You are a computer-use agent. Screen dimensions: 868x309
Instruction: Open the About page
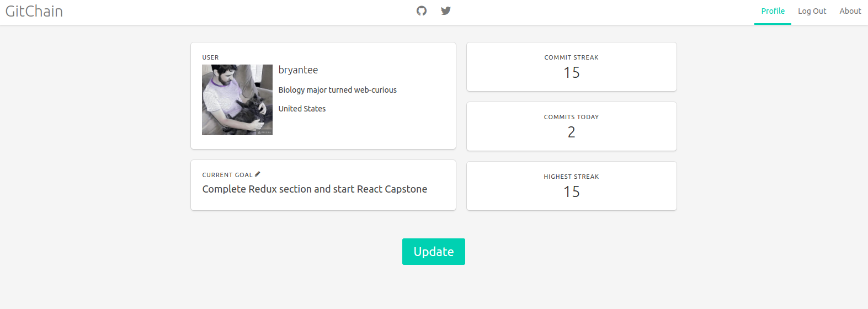(850, 12)
